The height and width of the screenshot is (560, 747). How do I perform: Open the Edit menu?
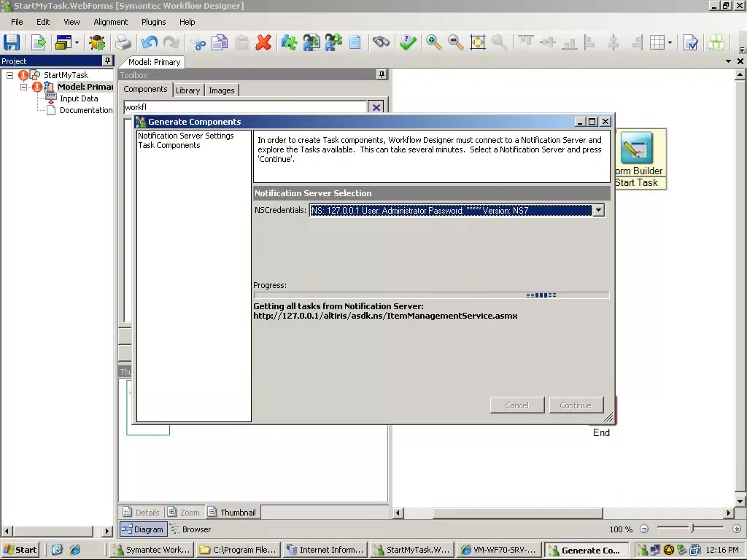pyautogui.click(x=43, y=22)
